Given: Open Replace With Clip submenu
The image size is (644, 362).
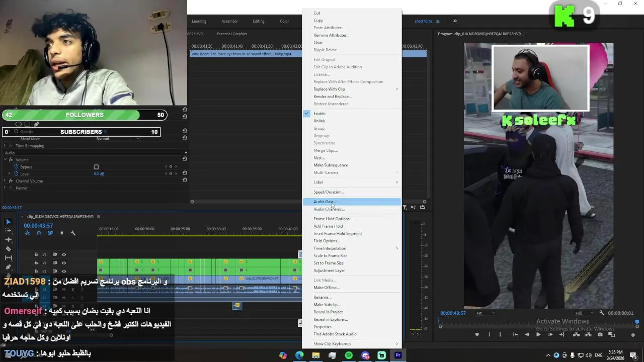Looking at the screenshot, I should (352, 89).
